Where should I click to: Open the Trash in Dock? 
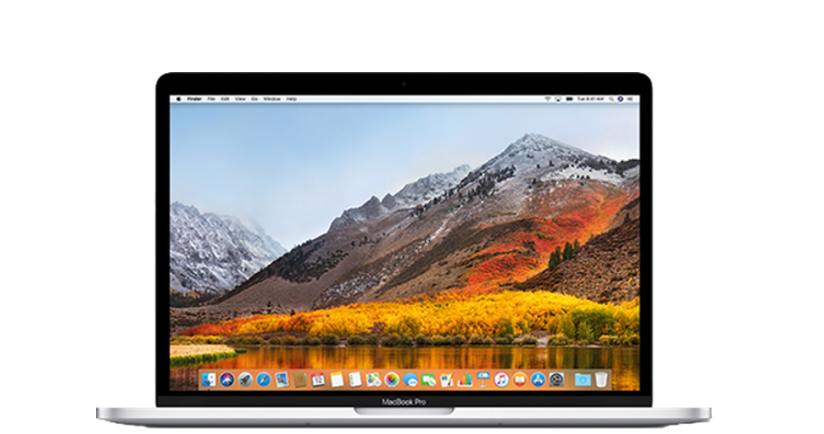(x=601, y=379)
